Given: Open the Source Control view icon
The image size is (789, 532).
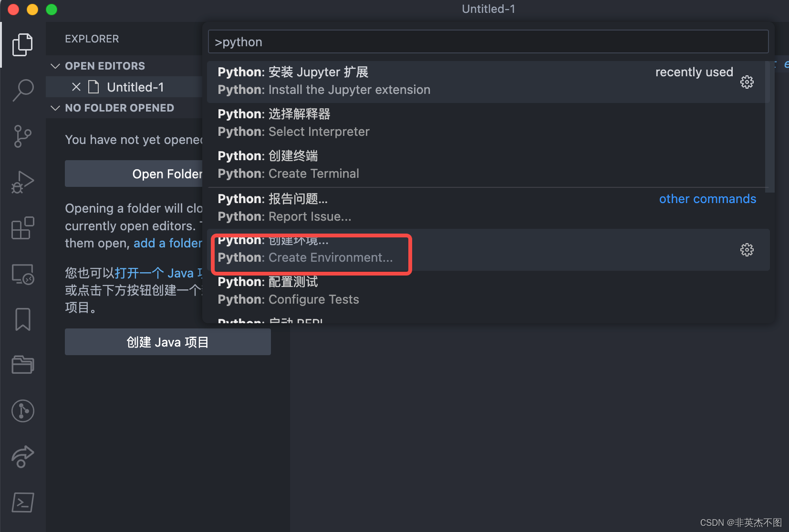Looking at the screenshot, I should tap(22, 136).
